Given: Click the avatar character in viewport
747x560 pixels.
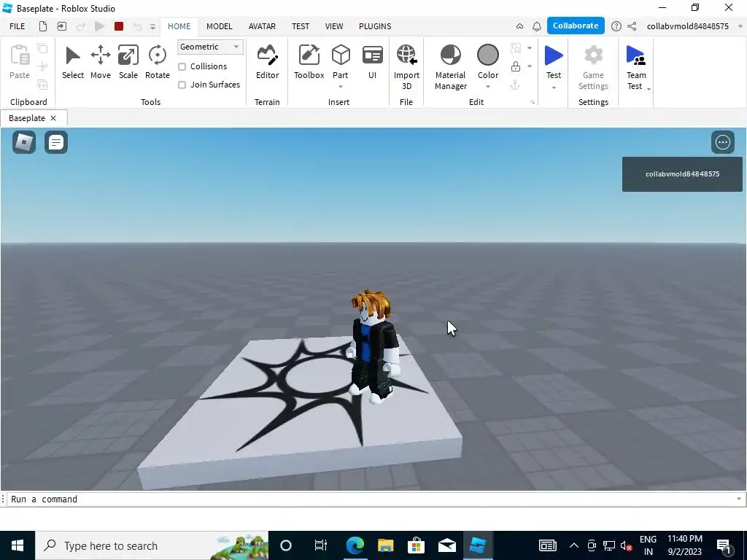Looking at the screenshot, I should pos(375,348).
